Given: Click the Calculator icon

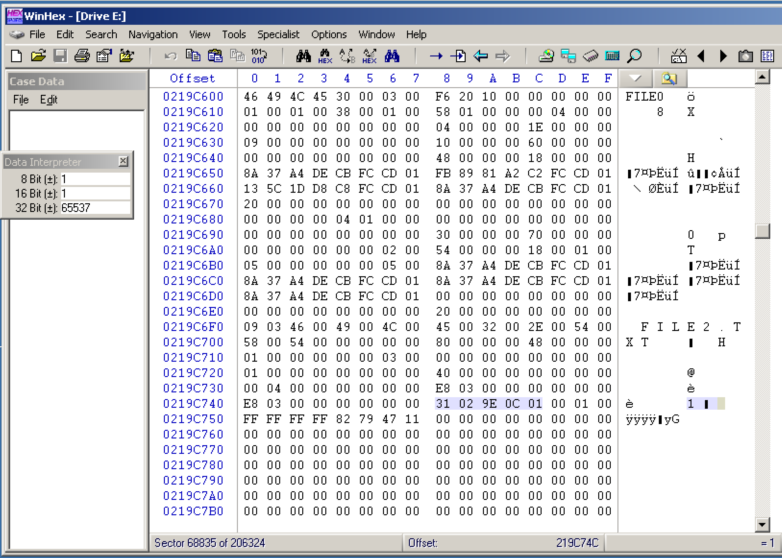Looking at the screenshot, I should 612,56.
